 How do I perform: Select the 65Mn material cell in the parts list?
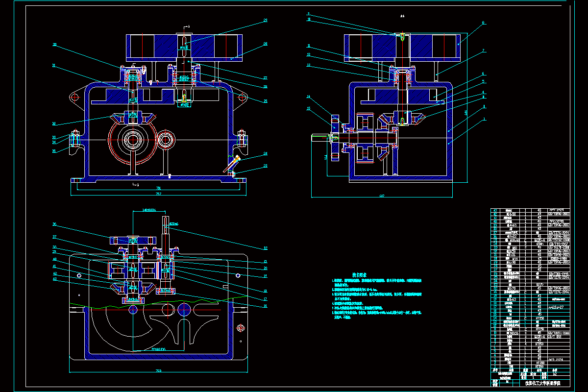tap(539, 244)
